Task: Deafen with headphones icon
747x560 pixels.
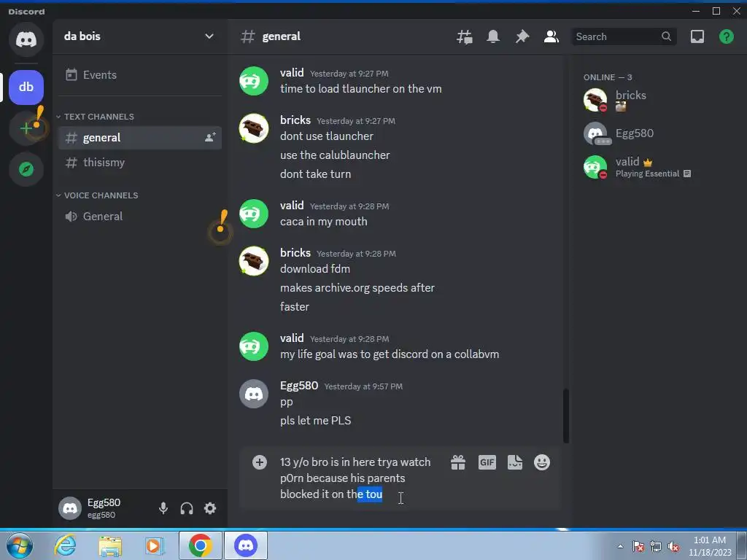Action: [187, 508]
